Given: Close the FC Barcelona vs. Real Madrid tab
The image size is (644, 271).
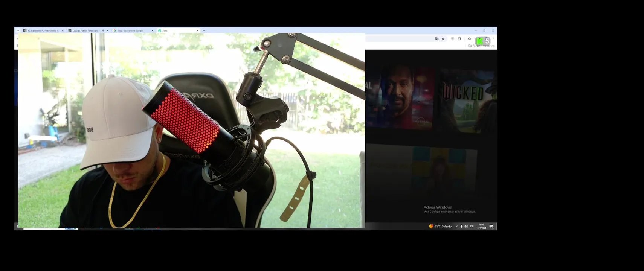Looking at the screenshot, I should (63, 30).
